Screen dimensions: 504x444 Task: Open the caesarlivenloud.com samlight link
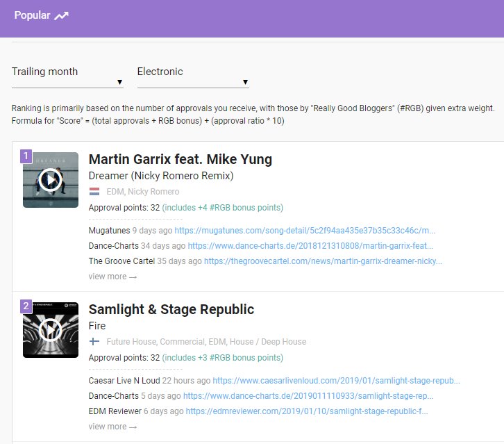pos(336,381)
